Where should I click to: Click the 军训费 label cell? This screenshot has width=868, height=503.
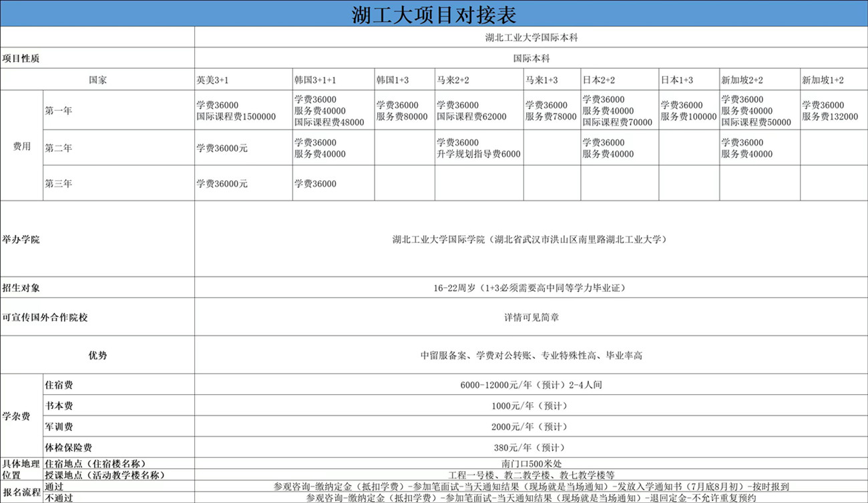click(x=119, y=426)
